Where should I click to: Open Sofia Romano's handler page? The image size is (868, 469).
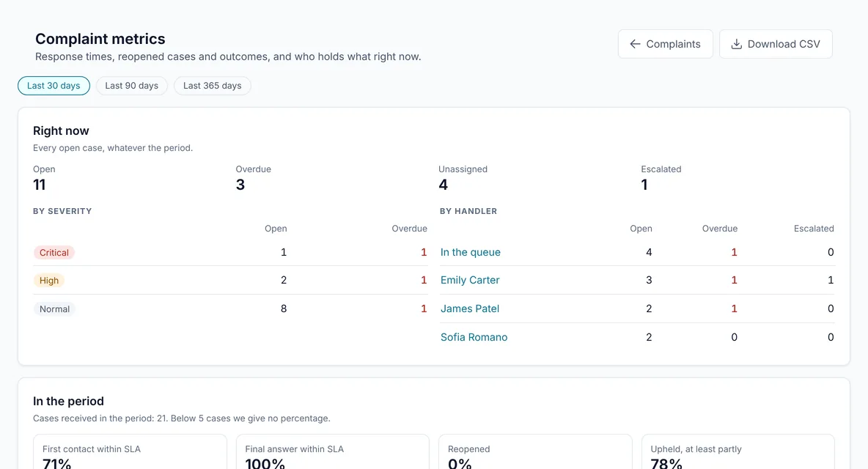[474, 337]
